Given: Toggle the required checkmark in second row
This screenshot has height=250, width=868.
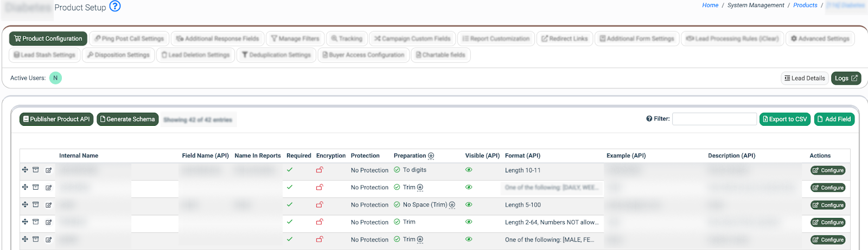Looking at the screenshot, I should click(290, 187).
